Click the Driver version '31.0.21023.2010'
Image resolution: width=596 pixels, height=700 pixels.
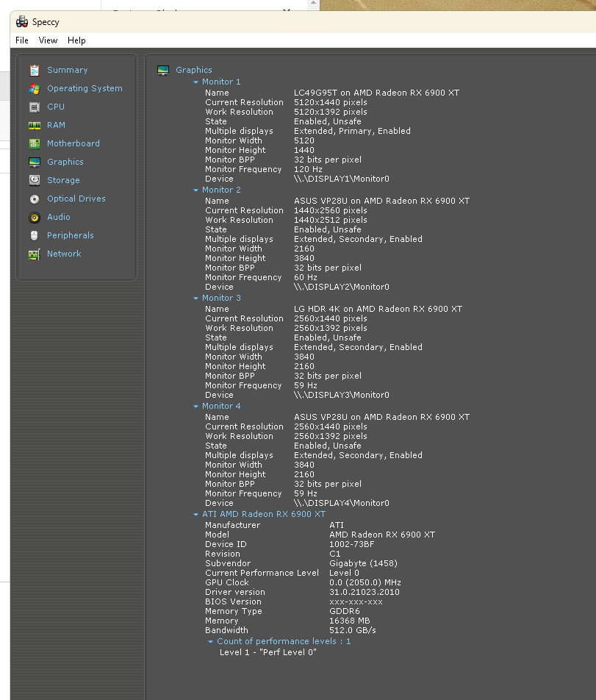coord(364,592)
